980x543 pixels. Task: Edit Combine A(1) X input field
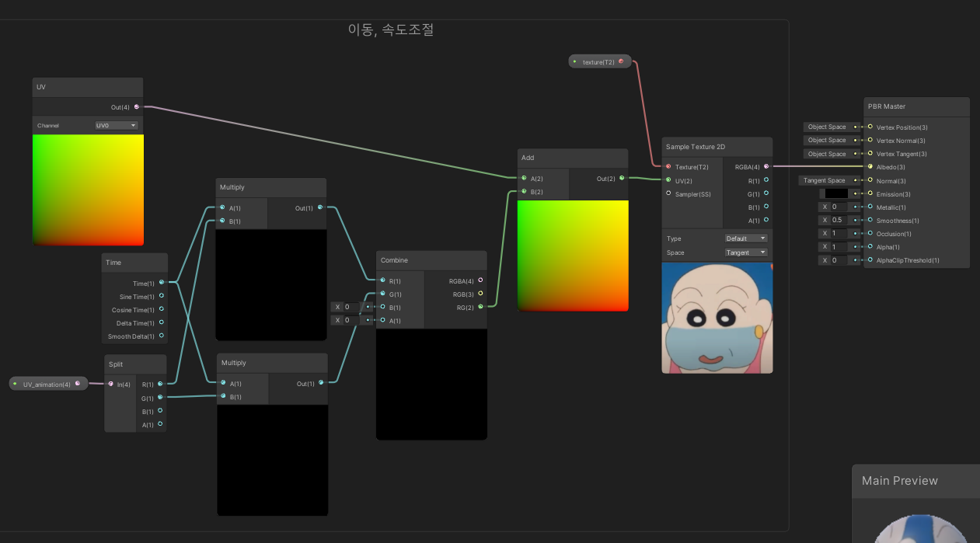click(x=353, y=320)
